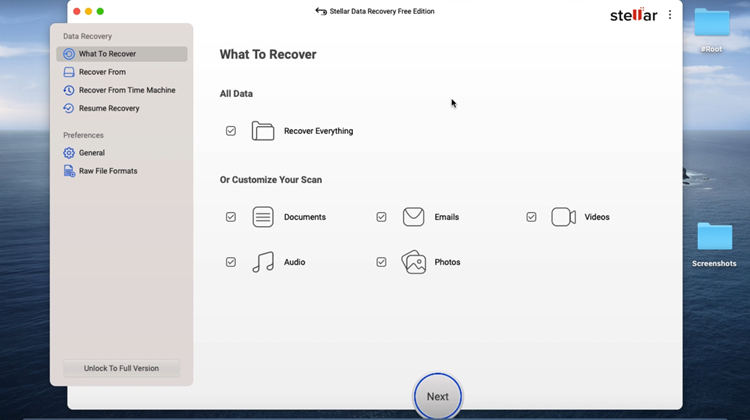Click Unlock To Full Version button

tap(121, 368)
